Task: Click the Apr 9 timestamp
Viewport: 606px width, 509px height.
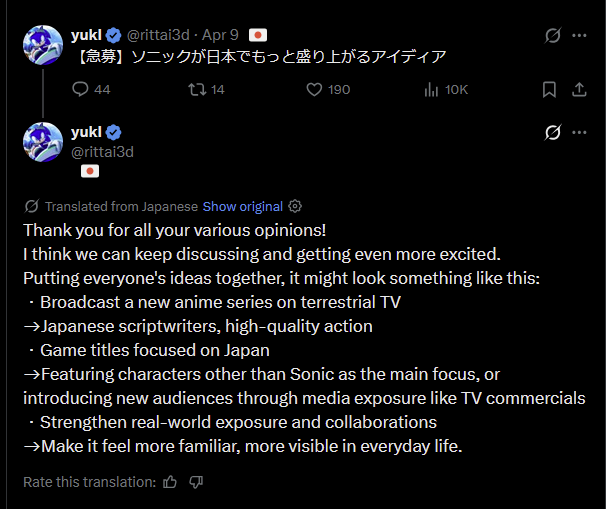Action: 220,35
